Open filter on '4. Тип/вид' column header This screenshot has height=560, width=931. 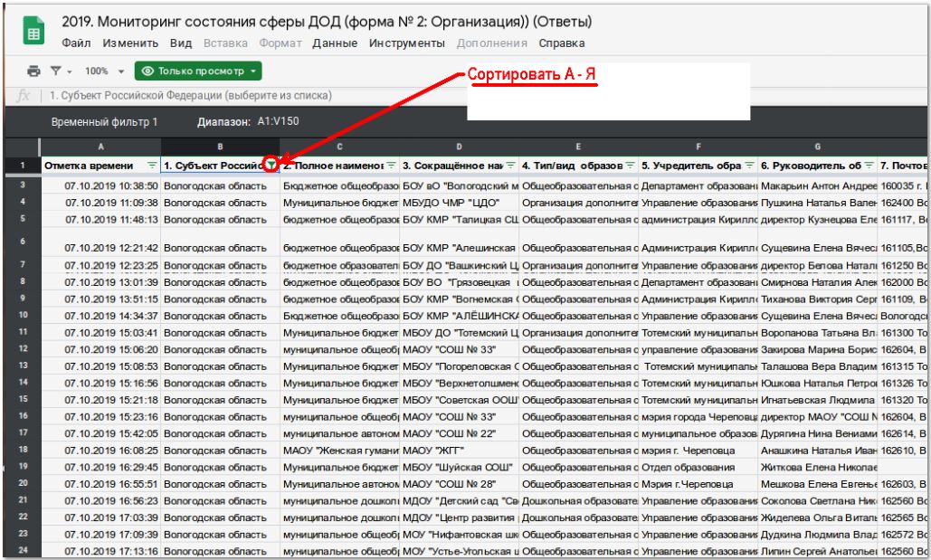(x=630, y=166)
